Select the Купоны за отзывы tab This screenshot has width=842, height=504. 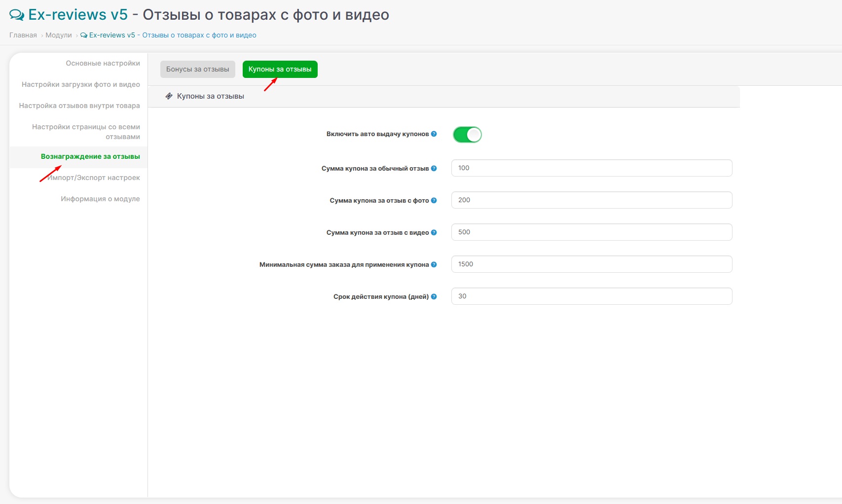280,70
